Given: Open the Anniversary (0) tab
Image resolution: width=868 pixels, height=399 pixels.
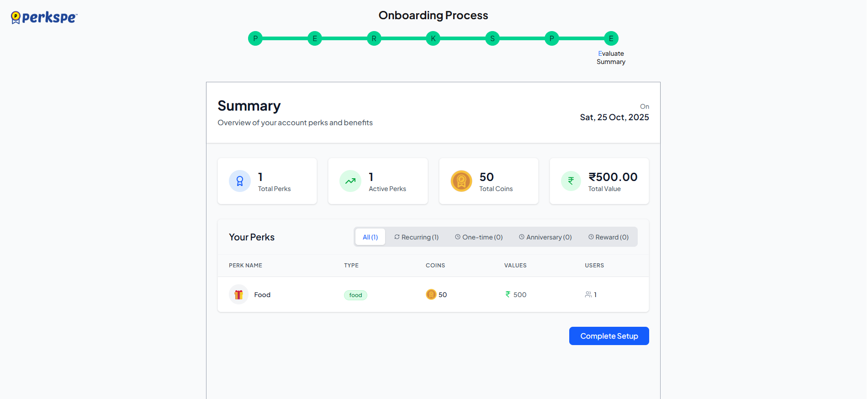Looking at the screenshot, I should click(545, 237).
